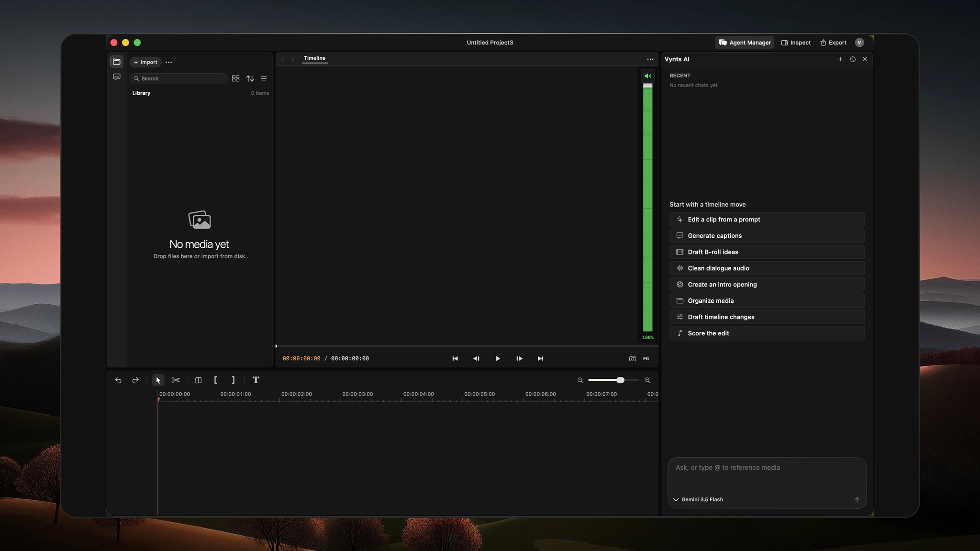
Task: Select the pointer selection tool
Action: 158,380
